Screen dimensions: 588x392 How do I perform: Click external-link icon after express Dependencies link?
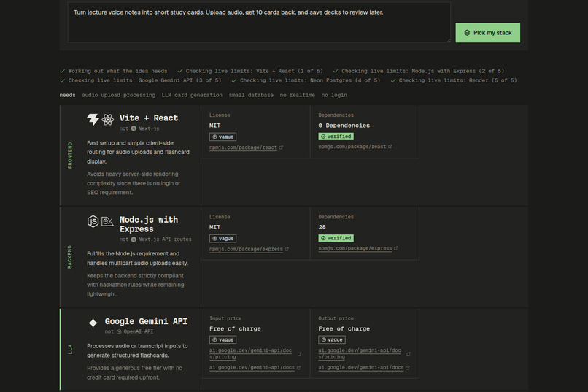click(x=396, y=248)
